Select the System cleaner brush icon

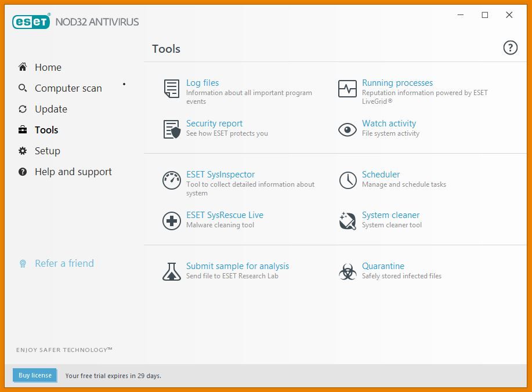(347, 221)
